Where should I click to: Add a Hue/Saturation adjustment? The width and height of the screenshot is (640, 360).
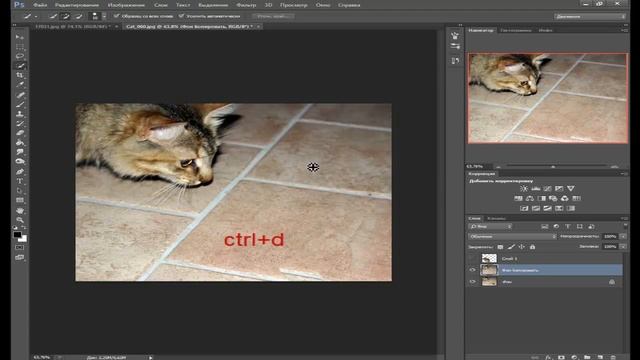tap(518, 198)
